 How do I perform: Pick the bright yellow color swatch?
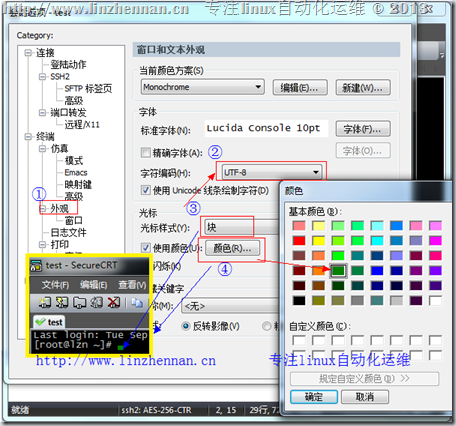pyautogui.click(x=319, y=241)
